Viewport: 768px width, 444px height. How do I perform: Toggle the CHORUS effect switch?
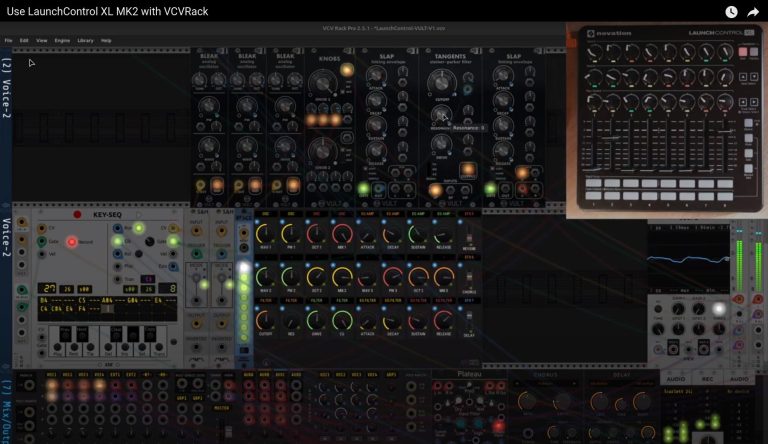tap(469, 278)
